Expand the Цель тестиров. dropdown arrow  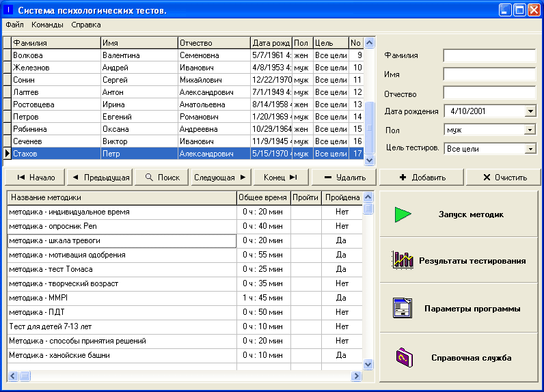point(530,149)
